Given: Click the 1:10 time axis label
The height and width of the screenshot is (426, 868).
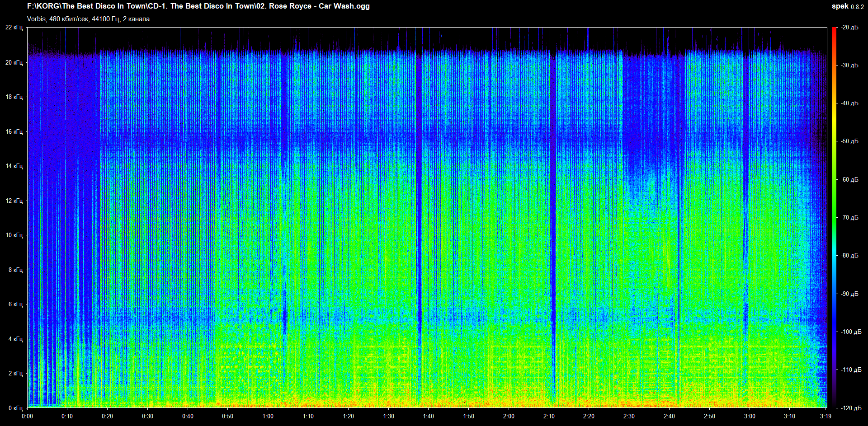Looking at the screenshot, I should (308, 416).
